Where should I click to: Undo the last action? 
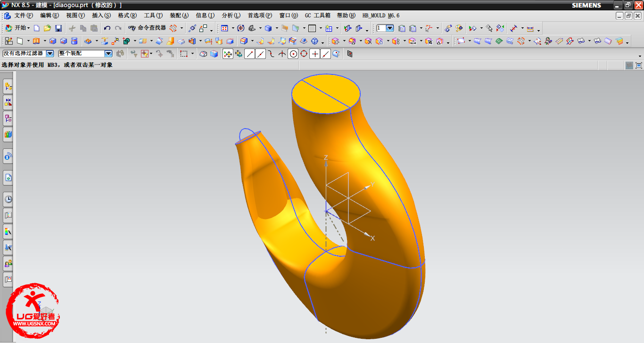(x=107, y=28)
